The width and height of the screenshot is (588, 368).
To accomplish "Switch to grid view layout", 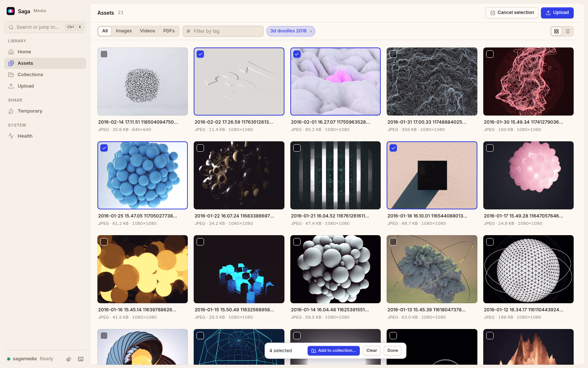I will (556, 31).
